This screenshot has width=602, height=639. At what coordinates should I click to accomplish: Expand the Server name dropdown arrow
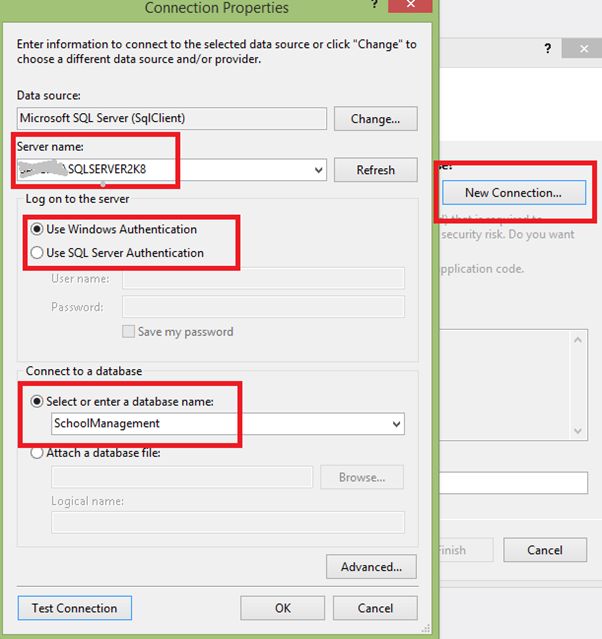coord(319,170)
